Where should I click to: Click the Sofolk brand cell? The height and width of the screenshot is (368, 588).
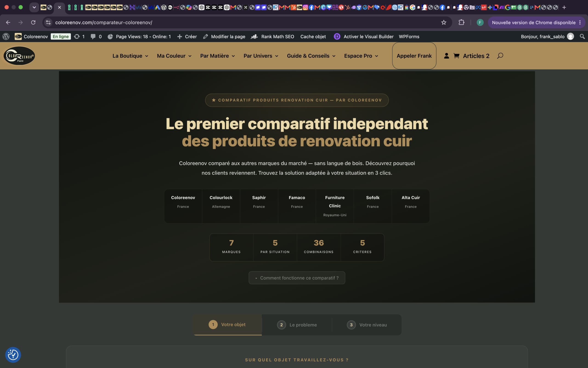click(x=373, y=206)
